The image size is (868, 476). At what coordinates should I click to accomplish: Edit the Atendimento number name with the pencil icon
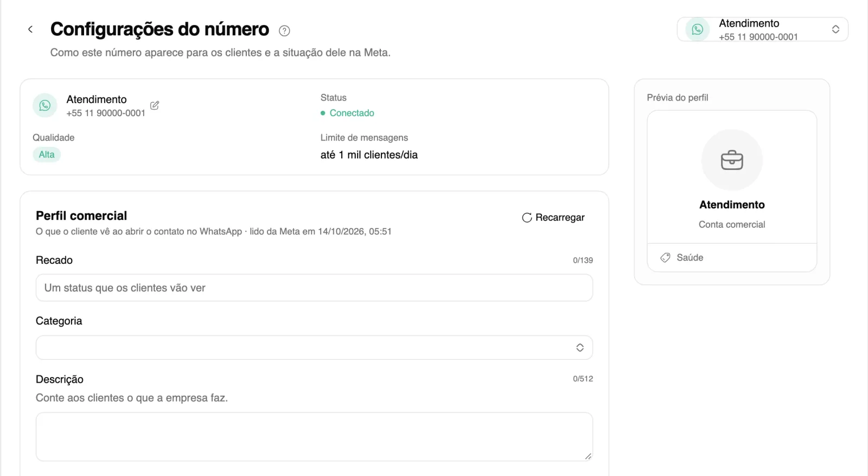[x=155, y=105]
